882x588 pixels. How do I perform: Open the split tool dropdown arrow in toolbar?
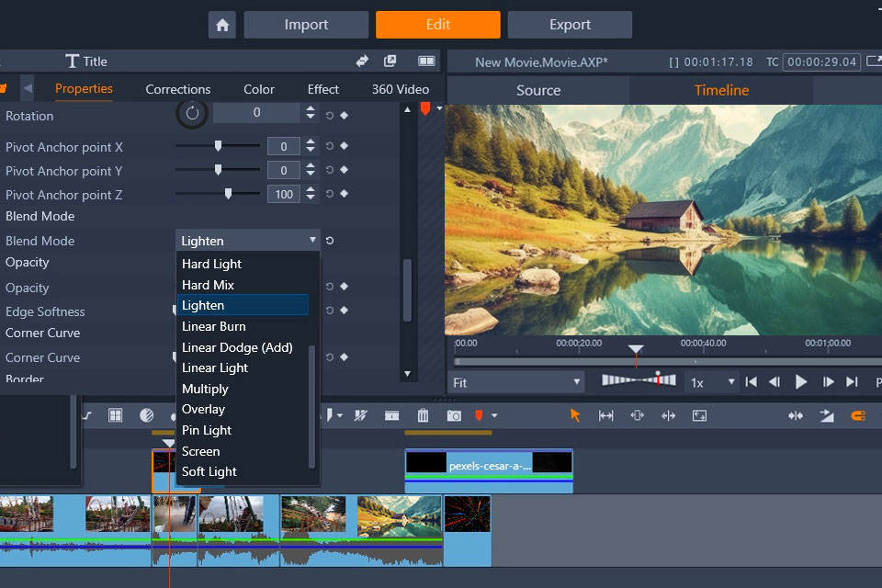click(x=340, y=416)
